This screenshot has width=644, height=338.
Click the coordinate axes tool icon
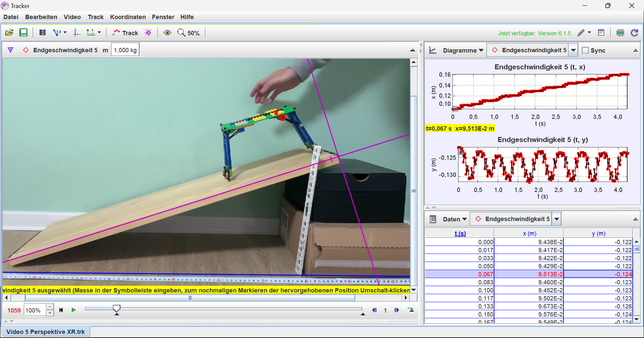pos(77,32)
